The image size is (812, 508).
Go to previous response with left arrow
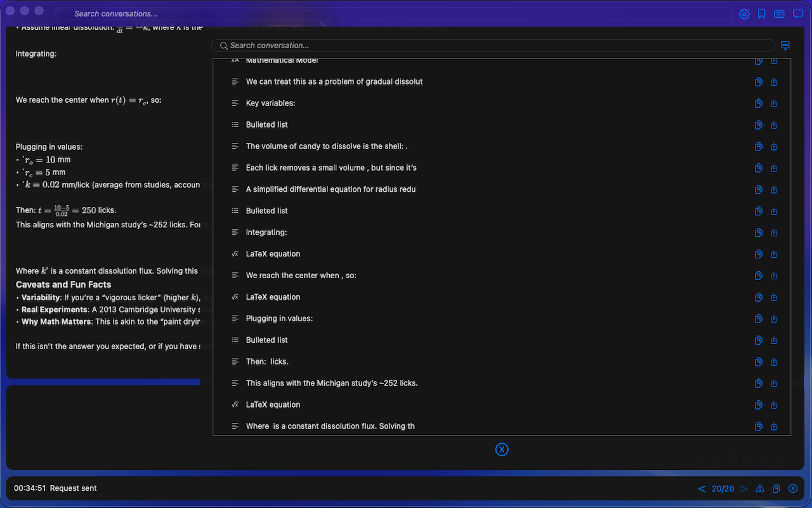pyautogui.click(x=702, y=488)
